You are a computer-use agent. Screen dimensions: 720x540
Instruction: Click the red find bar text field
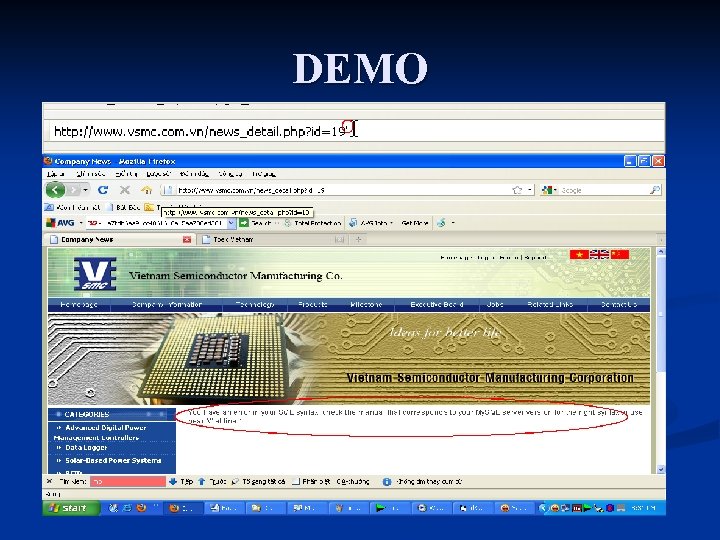[x=128, y=481]
